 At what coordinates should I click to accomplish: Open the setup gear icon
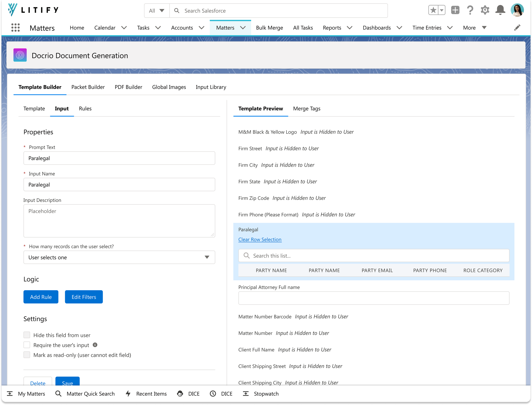pos(485,10)
